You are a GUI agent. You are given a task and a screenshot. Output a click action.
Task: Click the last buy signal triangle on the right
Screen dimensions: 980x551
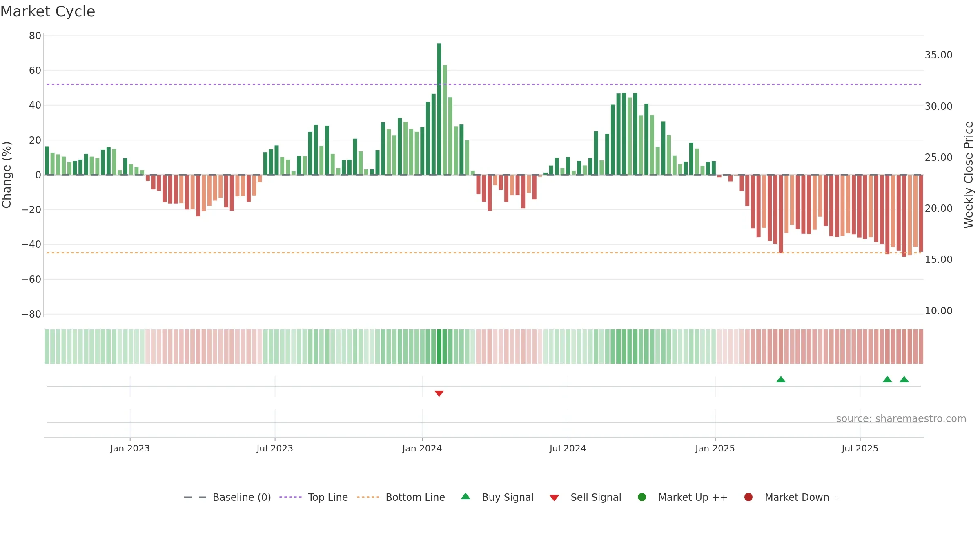(x=904, y=379)
